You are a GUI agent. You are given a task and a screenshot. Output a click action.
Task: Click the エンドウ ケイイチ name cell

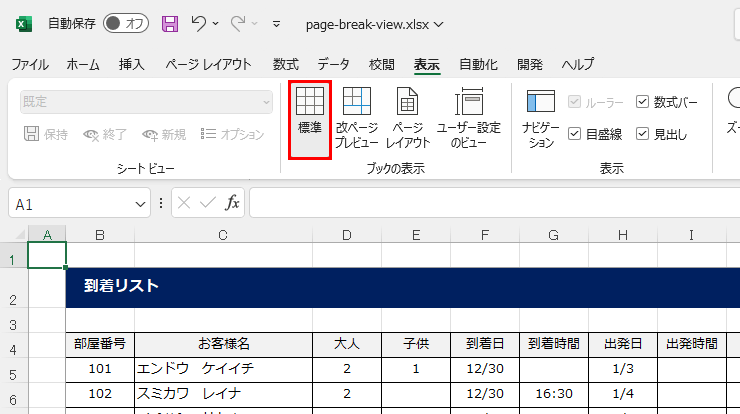pyautogui.click(x=223, y=370)
